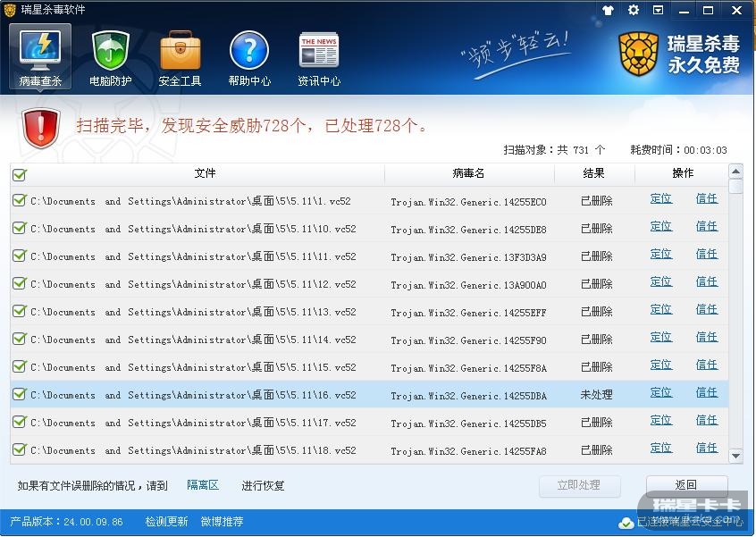756x537 pixels.
Task: Uncheck the checkbox for 10.vc52
Action: [x=20, y=228]
